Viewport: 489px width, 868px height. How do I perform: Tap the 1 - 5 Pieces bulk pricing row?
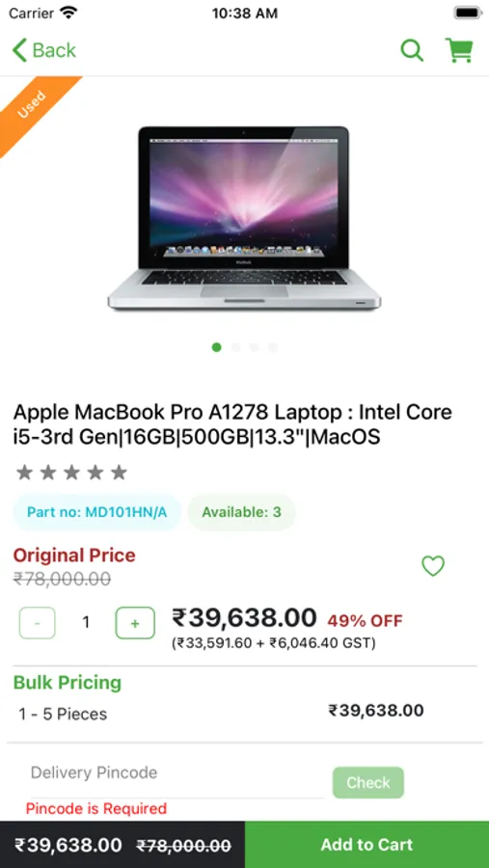point(244,713)
